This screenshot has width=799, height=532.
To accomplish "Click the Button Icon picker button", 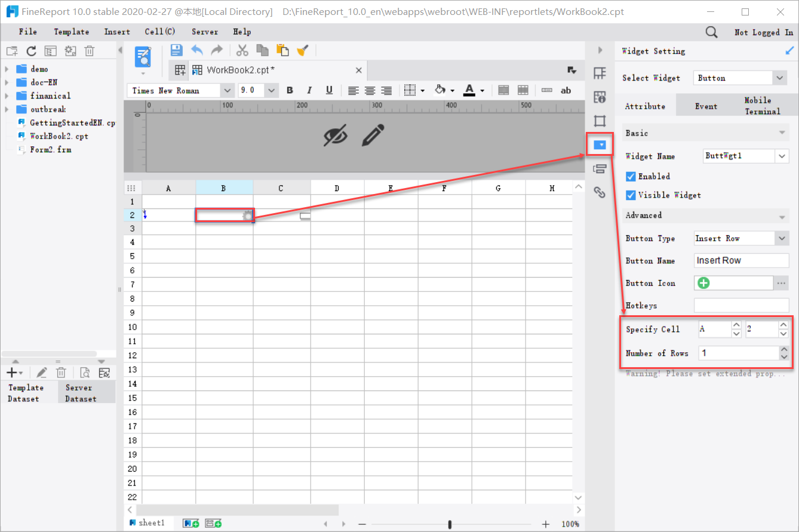I will (x=781, y=282).
